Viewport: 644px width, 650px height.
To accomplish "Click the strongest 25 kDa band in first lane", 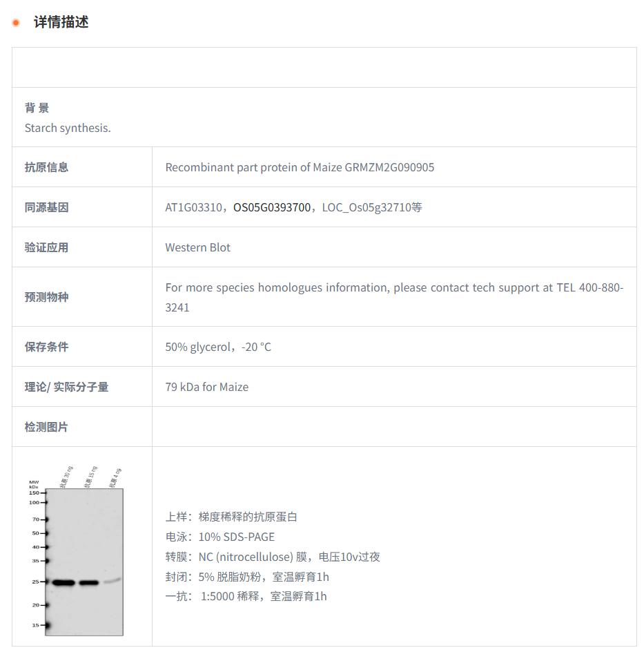I will coord(63,582).
